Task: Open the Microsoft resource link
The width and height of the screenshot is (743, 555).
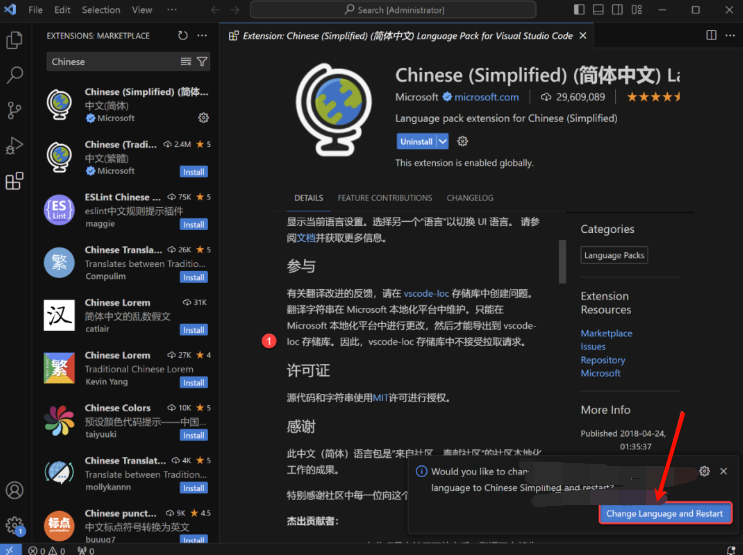Action: (600, 373)
